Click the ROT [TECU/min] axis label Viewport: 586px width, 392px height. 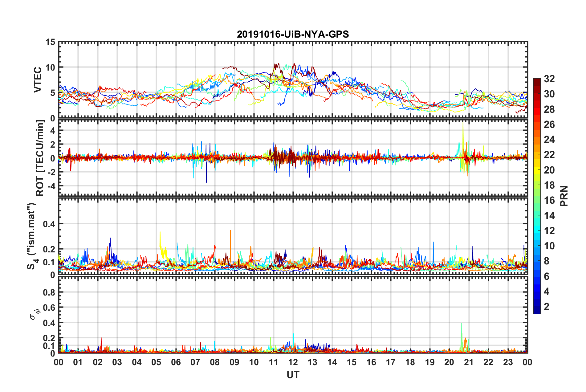pos(40,158)
